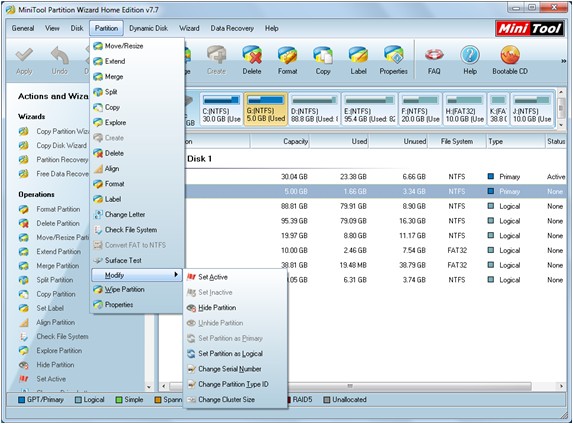Select the 88.81 GB partition row
This screenshot has width=573, height=424.
pyautogui.click(x=376, y=206)
